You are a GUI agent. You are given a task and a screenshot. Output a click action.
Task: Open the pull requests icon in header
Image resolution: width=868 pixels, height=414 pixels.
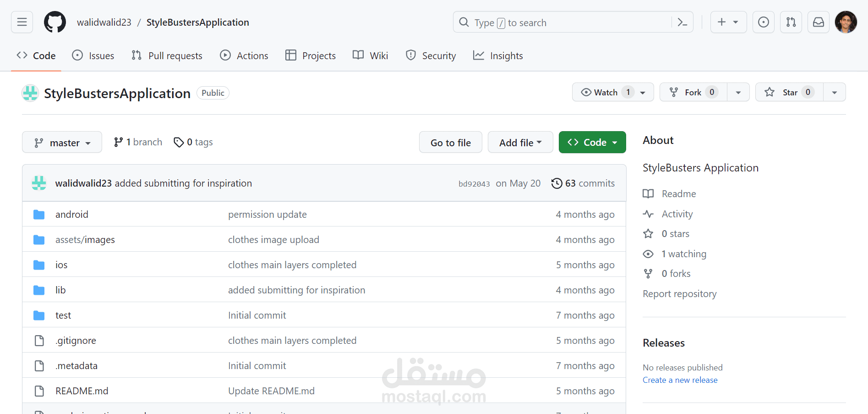791,22
